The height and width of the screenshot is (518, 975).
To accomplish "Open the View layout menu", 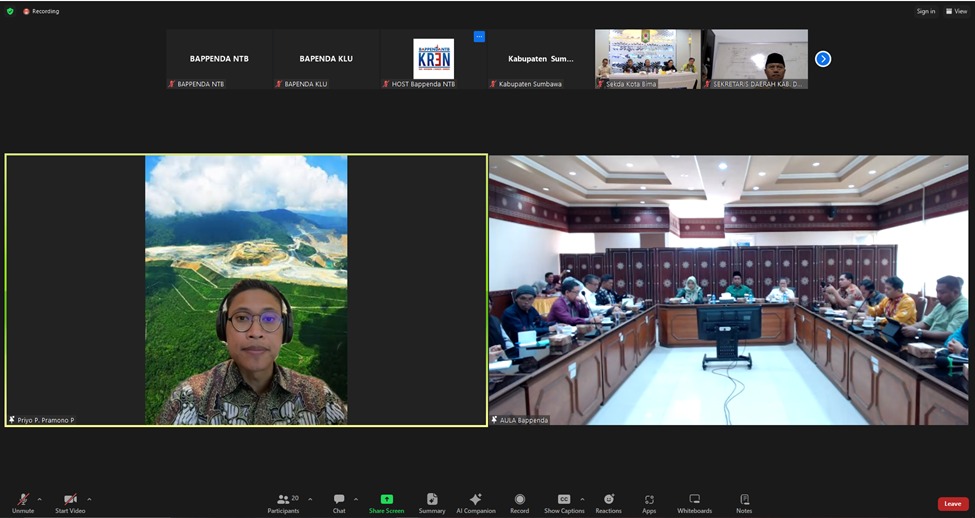I will [957, 11].
